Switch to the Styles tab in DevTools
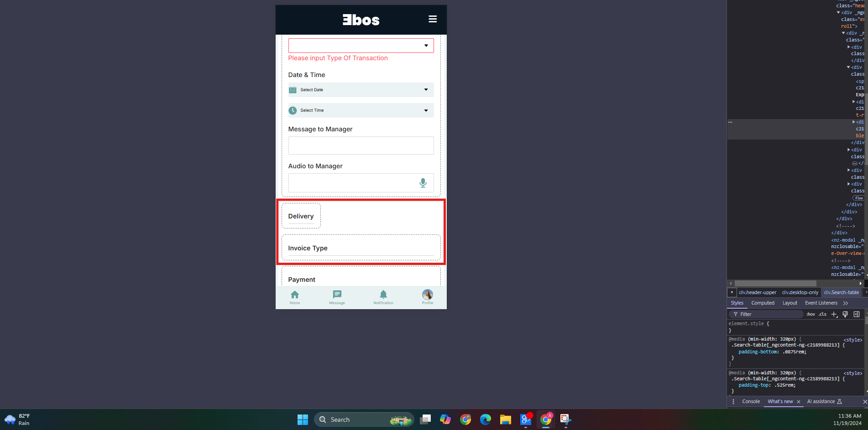 tap(737, 303)
